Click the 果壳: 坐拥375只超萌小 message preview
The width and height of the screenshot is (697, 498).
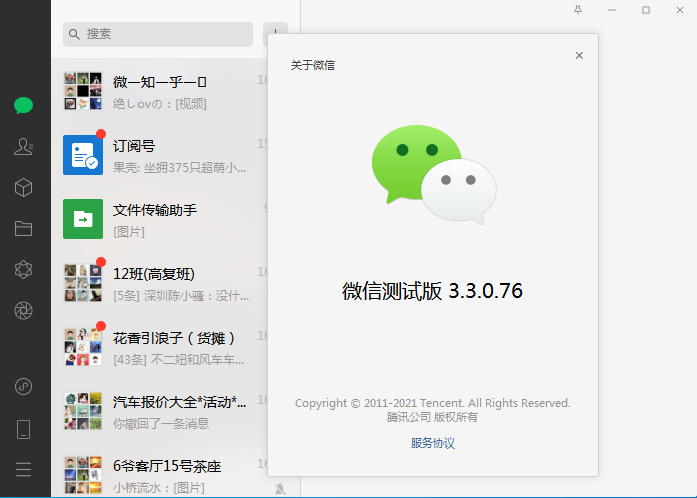[179, 168]
